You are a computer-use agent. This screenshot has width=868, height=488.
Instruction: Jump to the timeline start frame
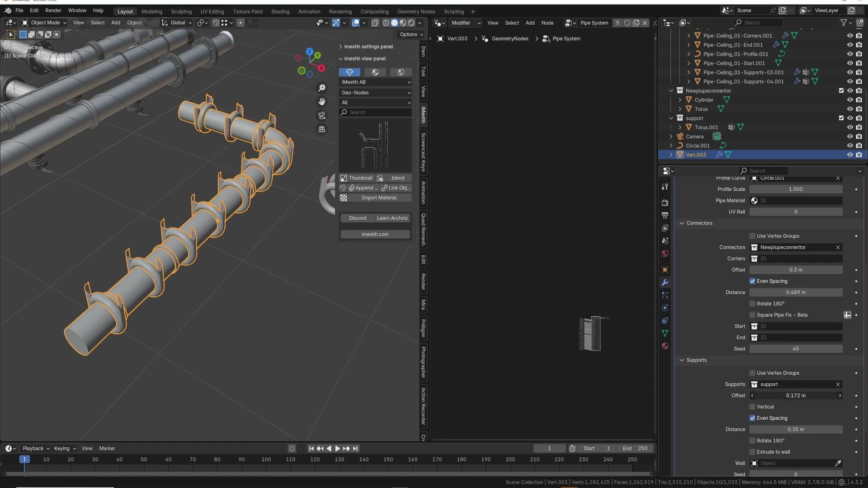tap(311, 449)
